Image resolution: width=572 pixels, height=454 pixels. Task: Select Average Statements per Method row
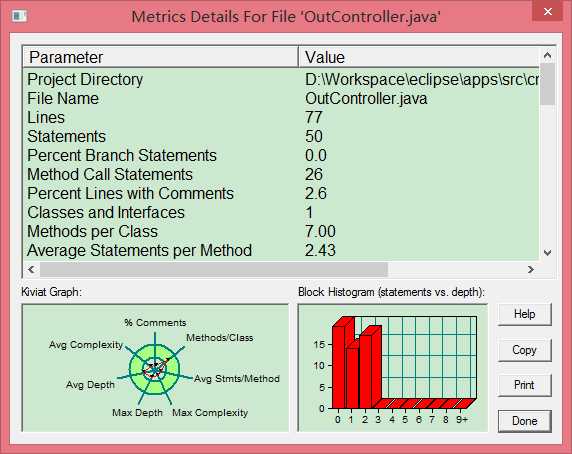point(281,250)
